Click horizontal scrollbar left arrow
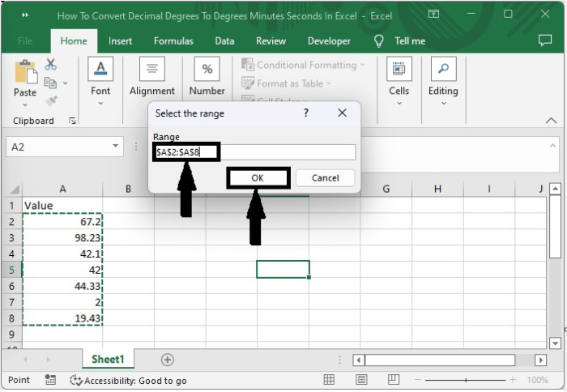This screenshot has width=567, height=392. click(x=359, y=360)
